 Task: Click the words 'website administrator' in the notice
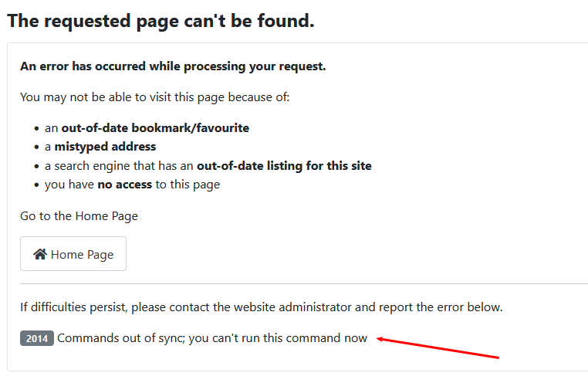click(292, 307)
